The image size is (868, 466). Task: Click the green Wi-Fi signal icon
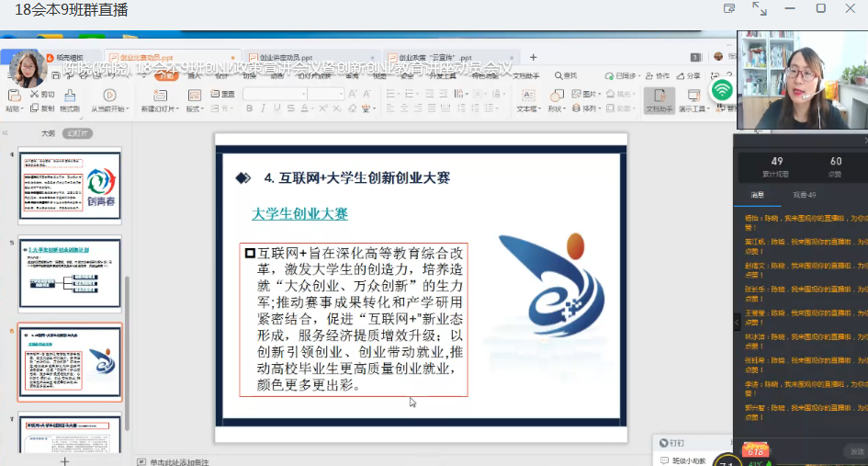[x=722, y=89]
